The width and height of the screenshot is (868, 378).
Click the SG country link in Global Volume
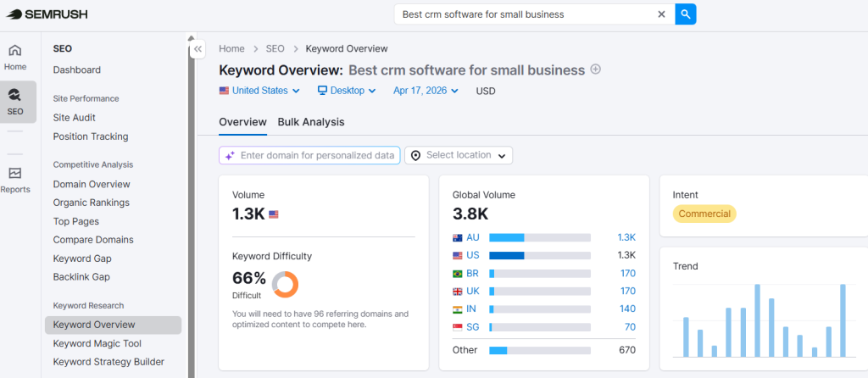tap(473, 327)
